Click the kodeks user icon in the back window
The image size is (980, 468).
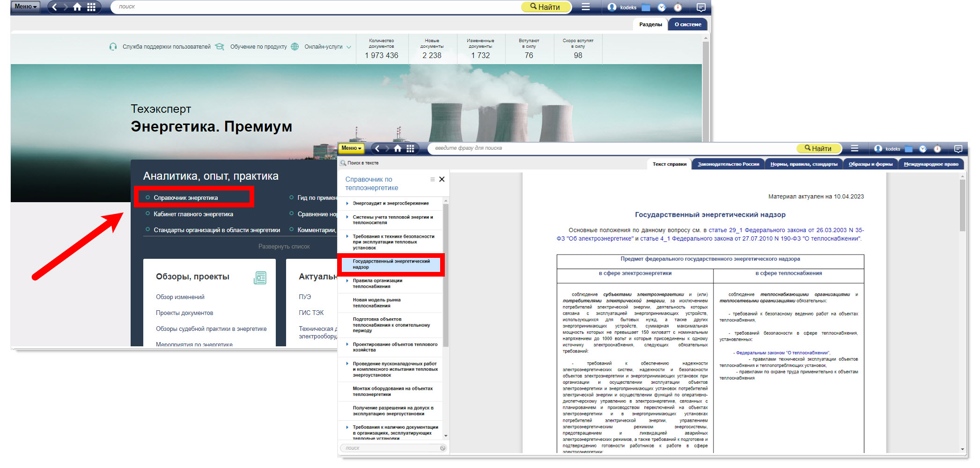click(x=612, y=7)
